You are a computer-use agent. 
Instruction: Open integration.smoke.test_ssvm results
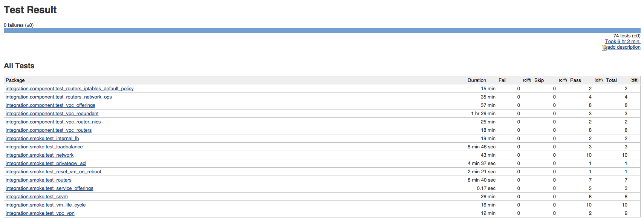36,196
